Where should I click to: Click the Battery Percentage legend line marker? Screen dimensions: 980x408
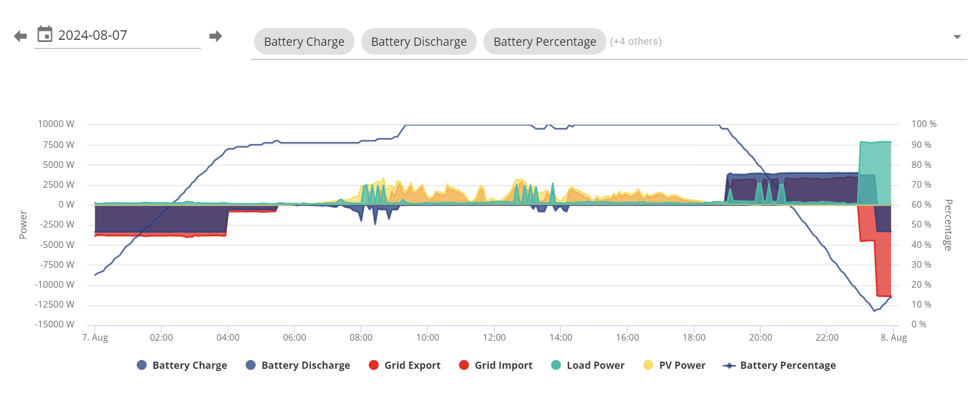[729, 365]
